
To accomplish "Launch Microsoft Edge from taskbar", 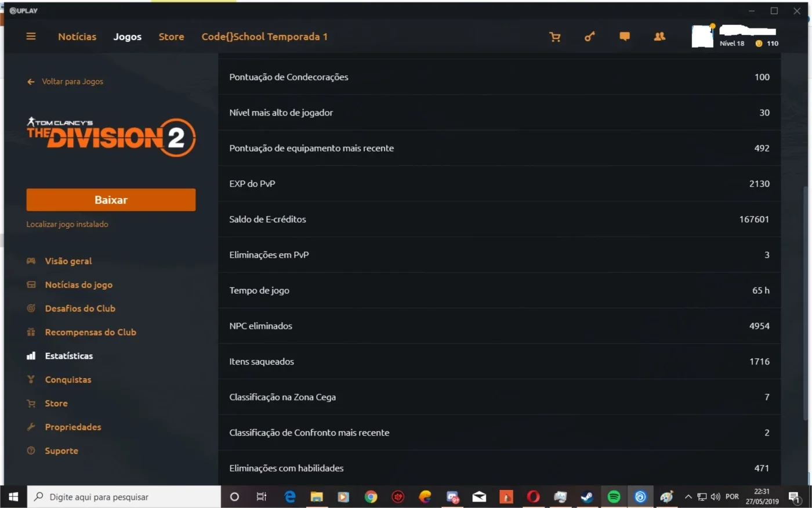I will [289, 497].
